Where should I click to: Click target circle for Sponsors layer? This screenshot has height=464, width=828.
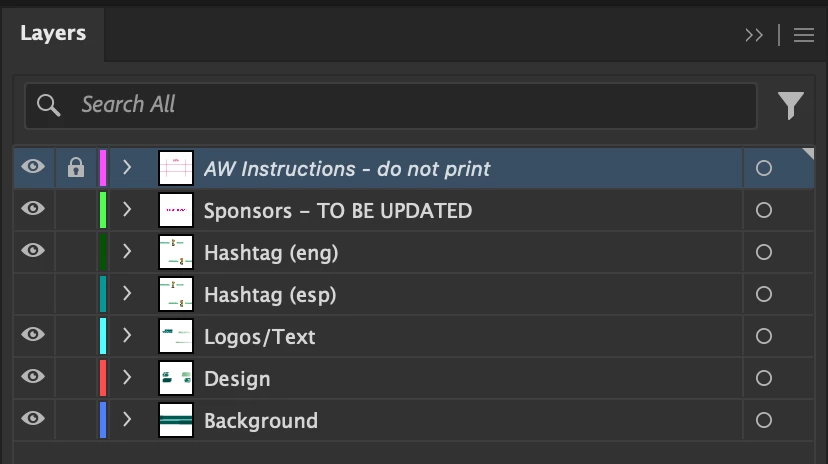(764, 210)
